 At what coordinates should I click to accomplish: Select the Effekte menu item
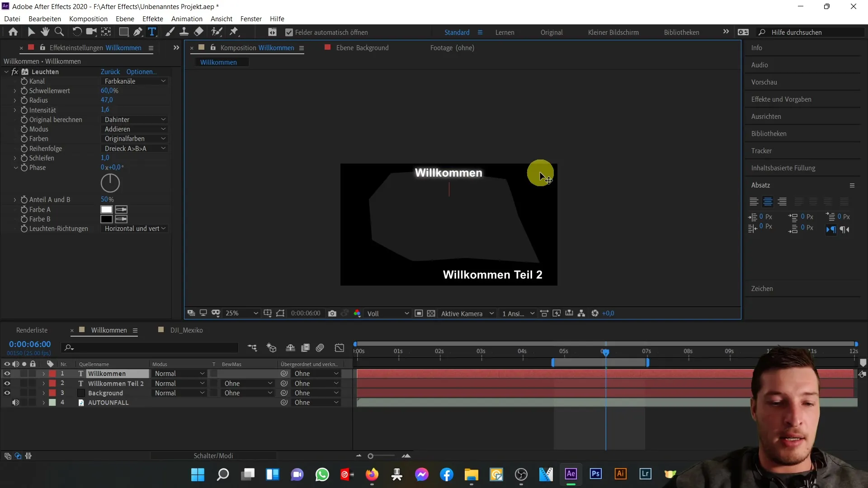tap(153, 19)
